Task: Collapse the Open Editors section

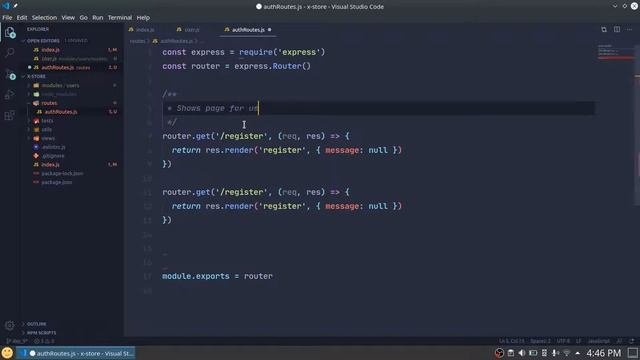Action: [43, 41]
